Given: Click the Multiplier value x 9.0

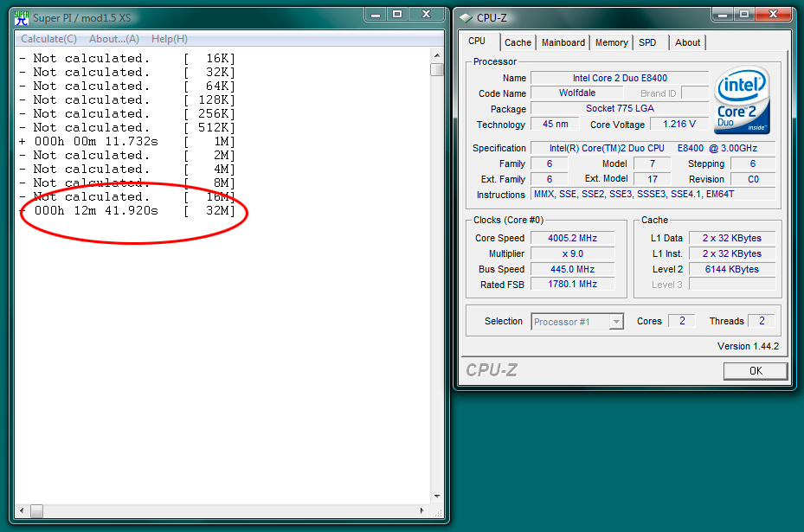Looking at the screenshot, I should click(x=572, y=253).
